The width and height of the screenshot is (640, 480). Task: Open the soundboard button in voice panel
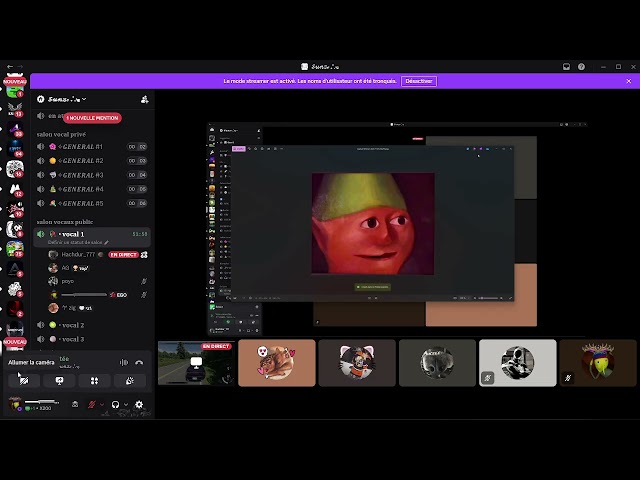point(130,380)
